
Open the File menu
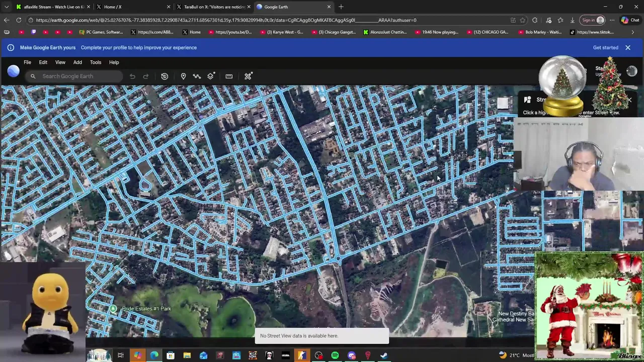pos(27,62)
